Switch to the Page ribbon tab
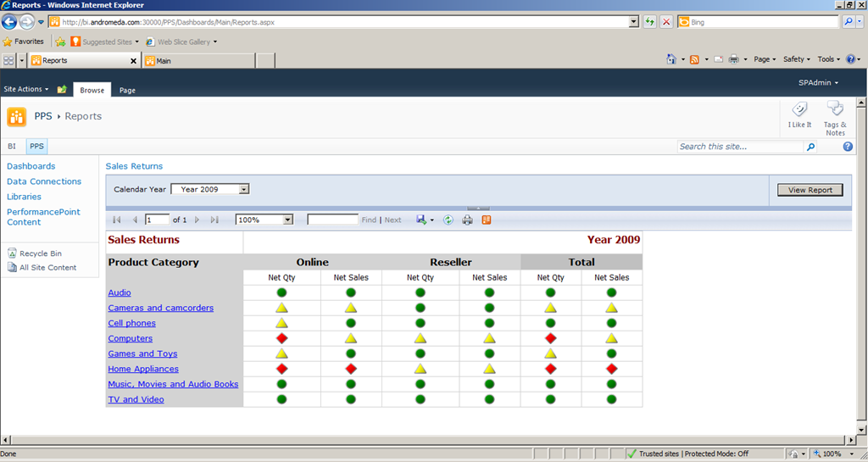Screen dimensions: 868x462 coord(127,90)
